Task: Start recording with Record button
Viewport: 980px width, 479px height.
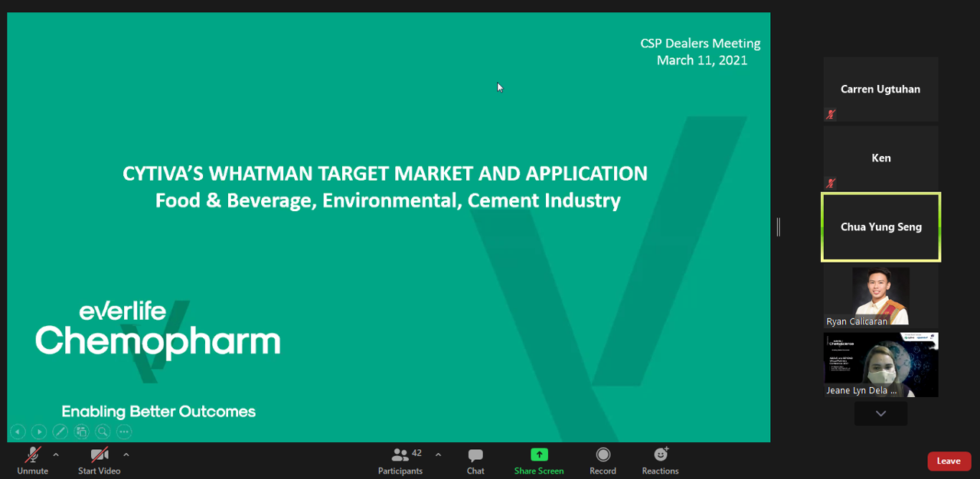Action: tap(603, 461)
